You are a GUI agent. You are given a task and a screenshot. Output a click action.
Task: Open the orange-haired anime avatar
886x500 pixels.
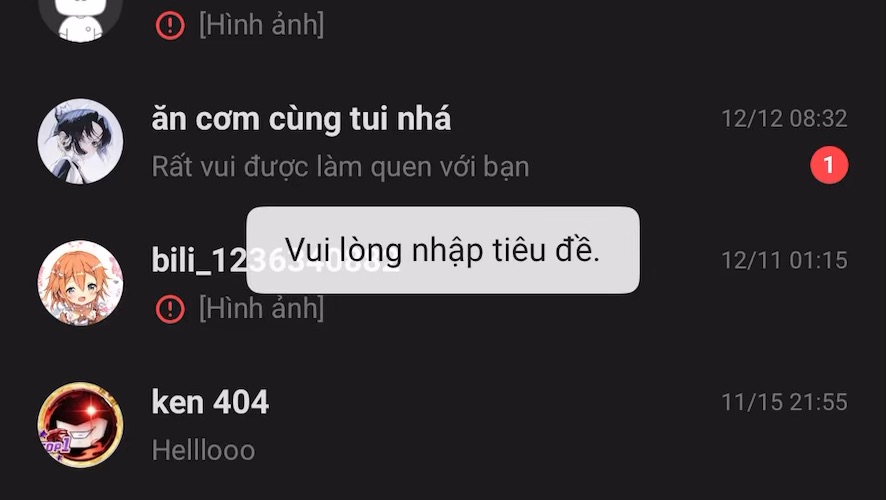tap(80, 282)
